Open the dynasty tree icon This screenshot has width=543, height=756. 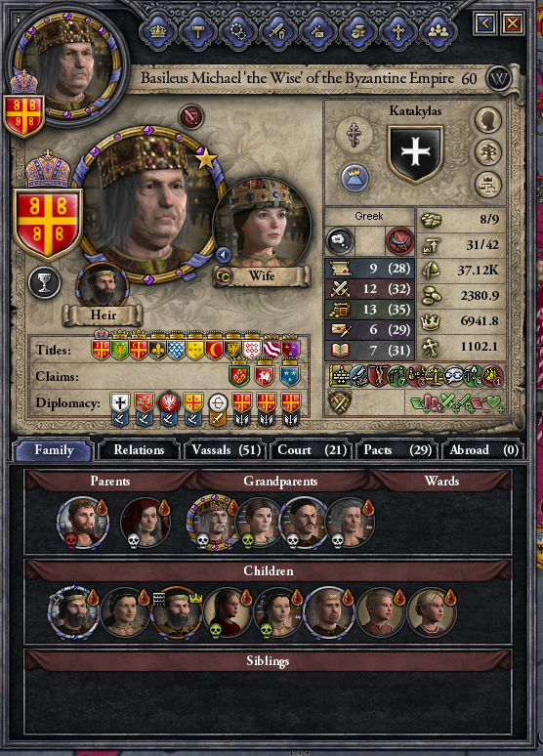[x=488, y=152]
